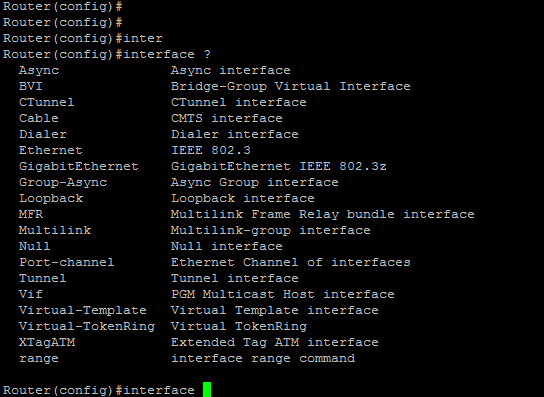This screenshot has height=397, width=544.
Task: Click the CTunnel interface option
Action: (46, 102)
